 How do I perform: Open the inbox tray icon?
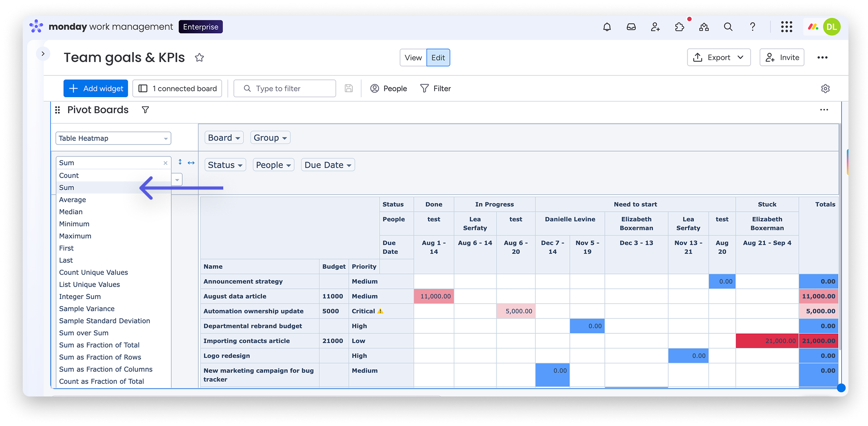[x=631, y=27]
